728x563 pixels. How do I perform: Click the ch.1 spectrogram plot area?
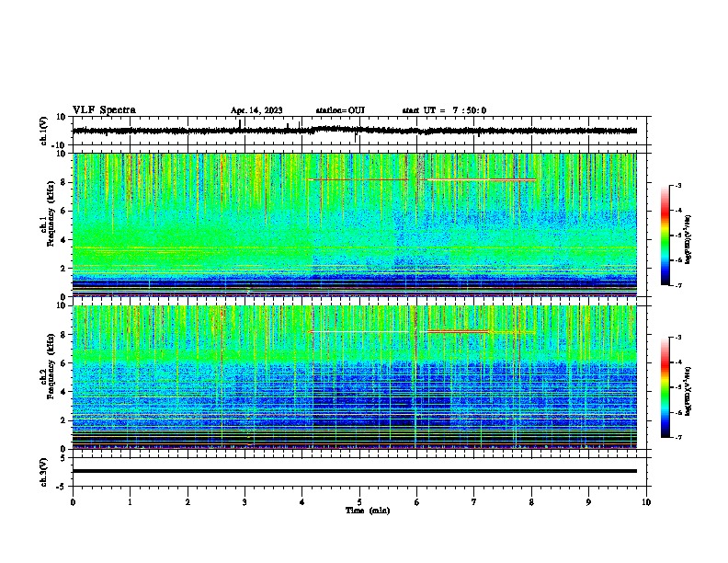[355, 224]
